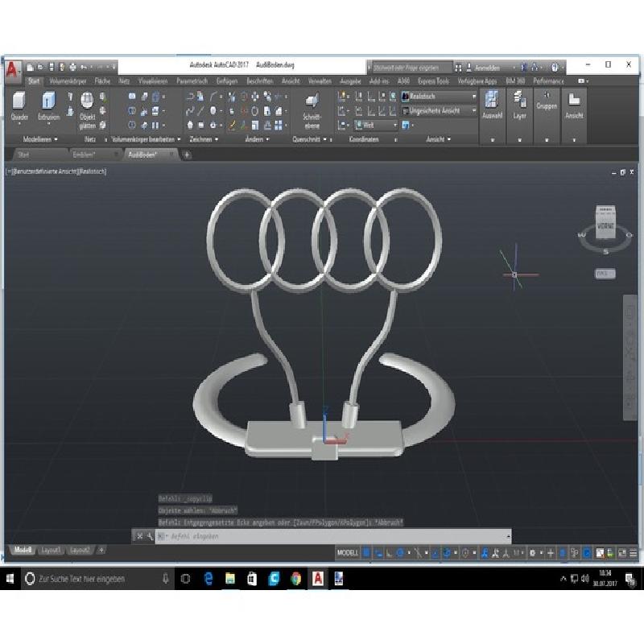Select the Array tool in Ändern panel

pos(278,125)
